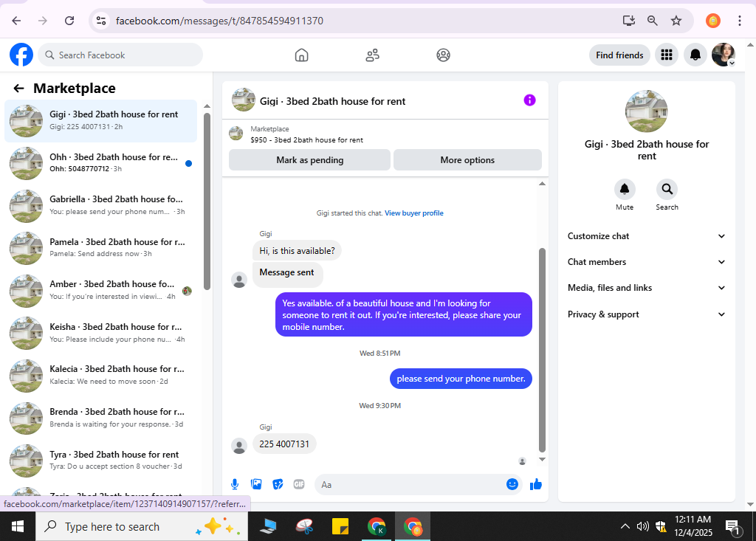Open the browser three-dot menu
The height and width of the screenshot is (541, 756).
point(739,21)
